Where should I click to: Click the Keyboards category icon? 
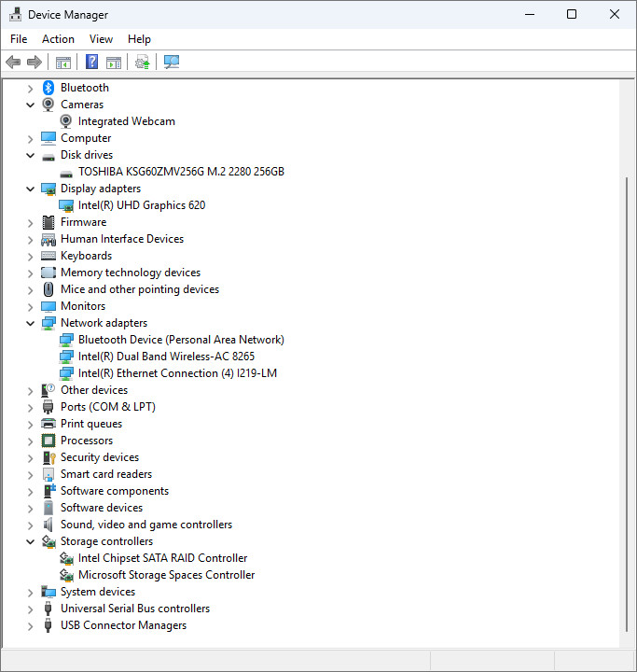click(48, 256)
